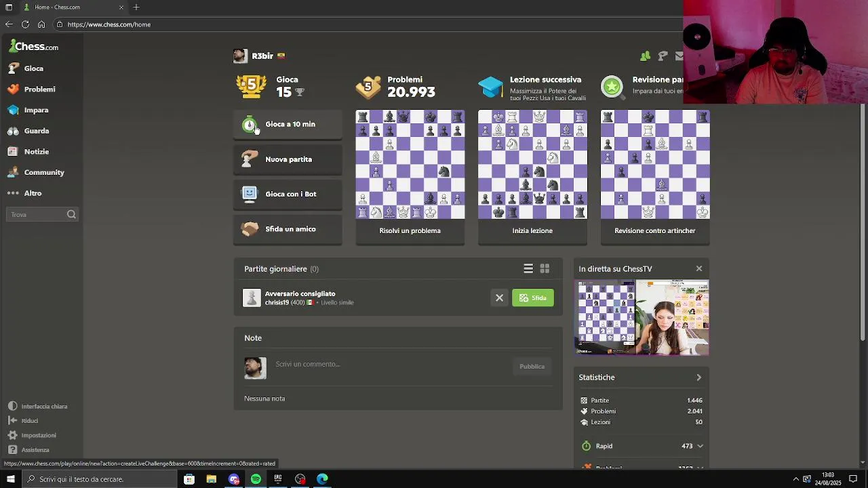Reload the browser page
868x488 pixels.
[25, 24]
